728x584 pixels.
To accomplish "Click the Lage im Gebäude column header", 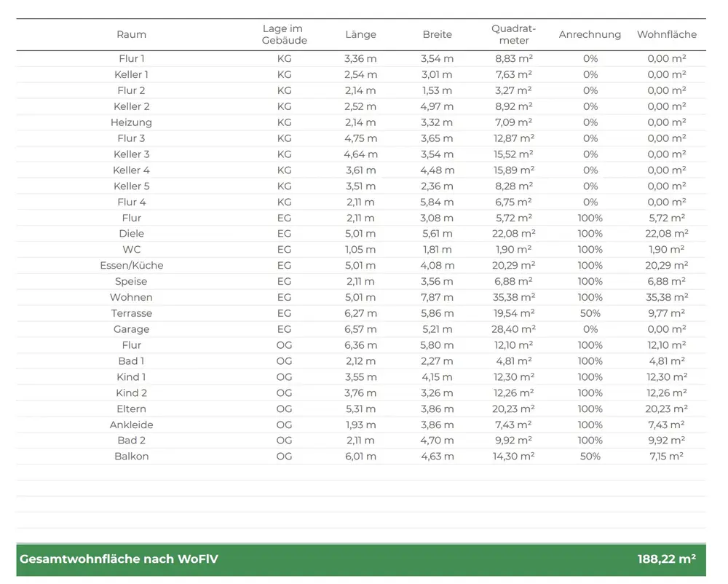I will [285, 34].
